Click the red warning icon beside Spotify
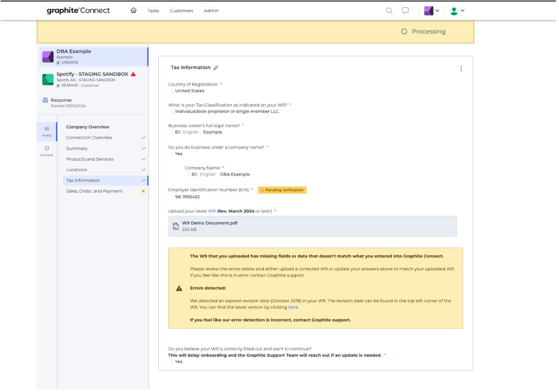 [x=133, y=74]
